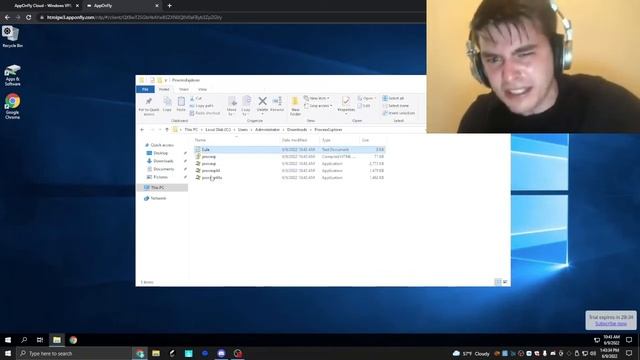Screen dimensions: 640x360
Task: Click This PC in the address breadcrumb
Action: point(191,130)
